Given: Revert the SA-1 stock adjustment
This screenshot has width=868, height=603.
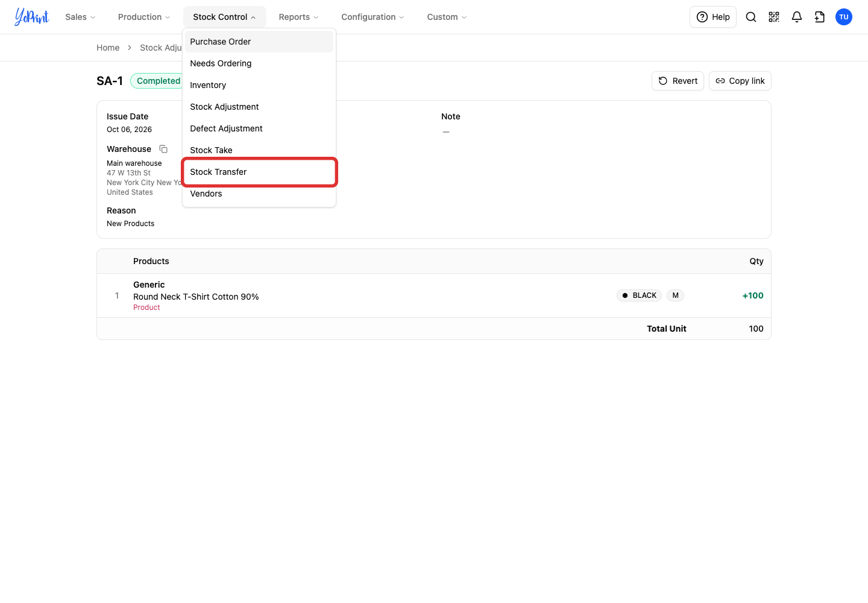Looking at the screenshot, I should pyautogui.click(x=678, y=81).
